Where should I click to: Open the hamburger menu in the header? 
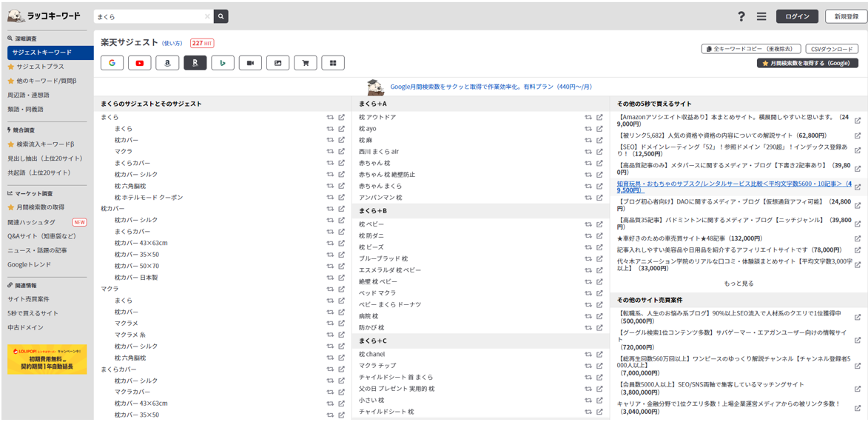pyautogui.click(x=761, y=16)
